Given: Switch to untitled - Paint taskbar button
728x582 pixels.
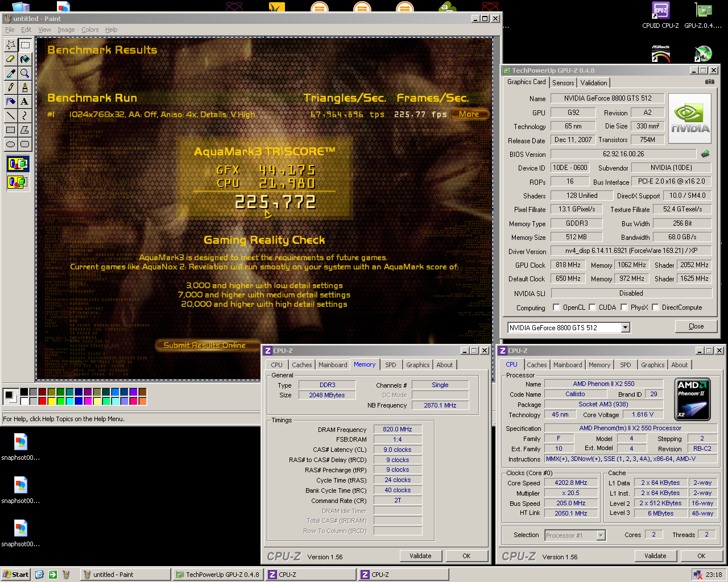Looking at the screenshot, I should [125, 575].
